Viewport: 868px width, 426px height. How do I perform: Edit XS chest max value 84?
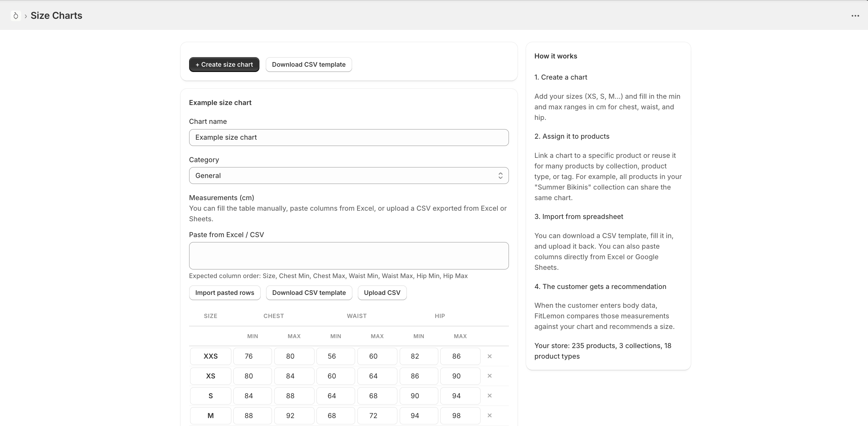294,376
